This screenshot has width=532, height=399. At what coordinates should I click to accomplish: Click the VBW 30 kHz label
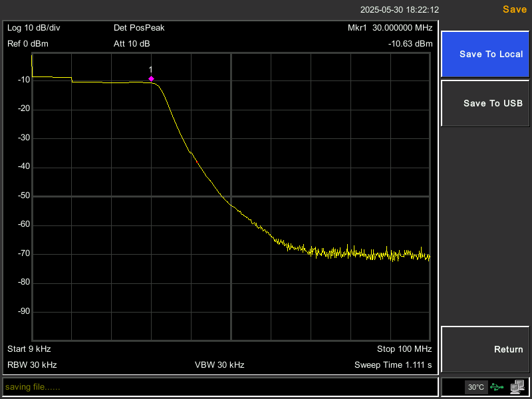(219, 365)
